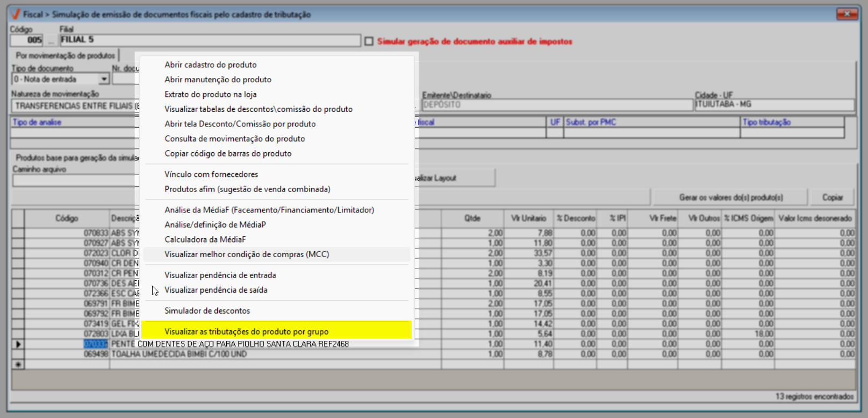Enable Simular geração de documento auxiliar checkbox
The width and height of the screenshot is (868, 418).
(369, 41)
